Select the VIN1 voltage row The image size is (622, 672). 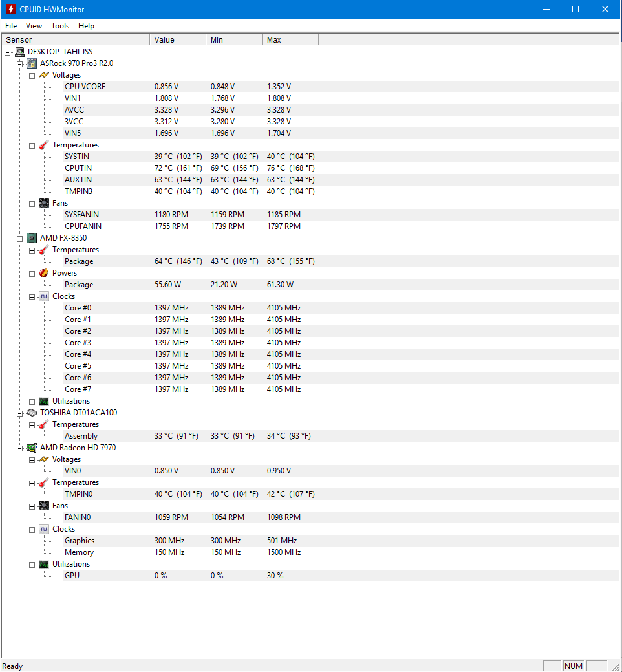341,98
